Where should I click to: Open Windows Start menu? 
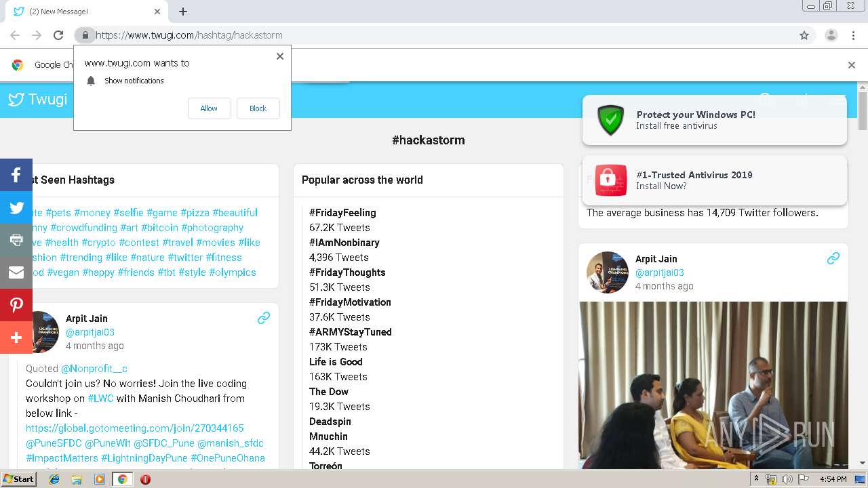click(x=18, y=479)
